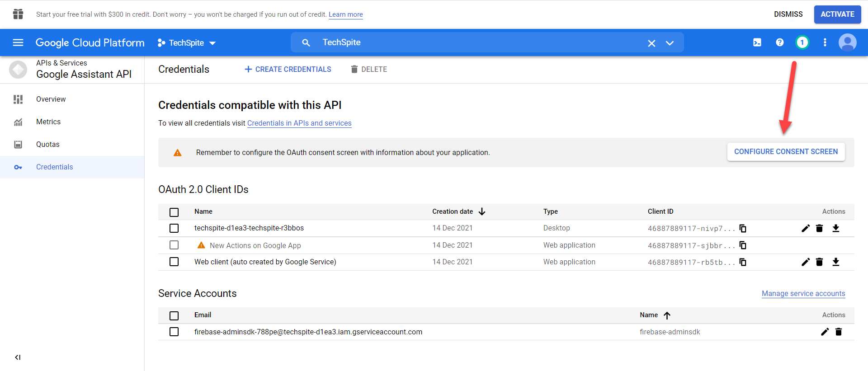868x371 pixels.
Task: Open the three-dot settings menu
Action: pos(825,42)
